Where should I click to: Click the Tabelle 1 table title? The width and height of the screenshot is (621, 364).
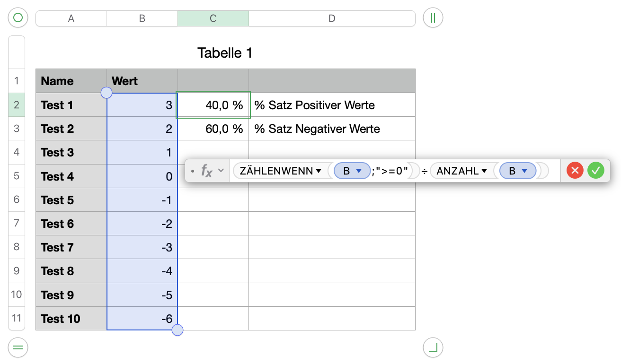(225, 53)
